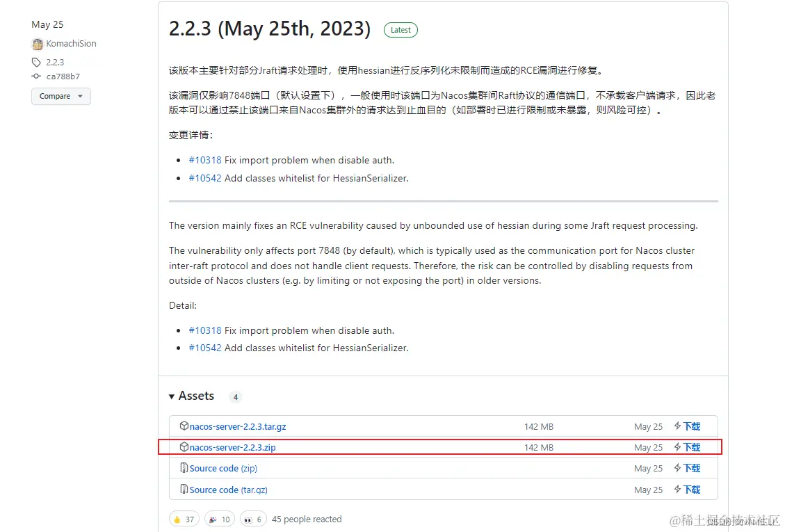Click the commit icon beside ca788b7

tap(36, 76)
